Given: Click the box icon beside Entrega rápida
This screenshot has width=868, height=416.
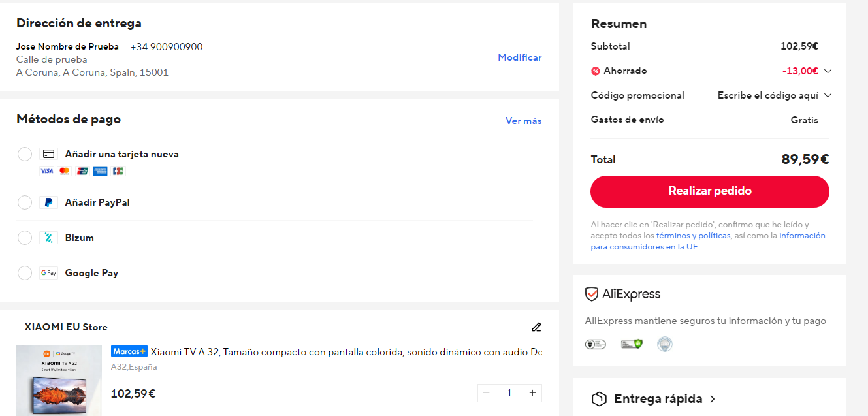Looking at the screenshot, I should click(599, 399).
